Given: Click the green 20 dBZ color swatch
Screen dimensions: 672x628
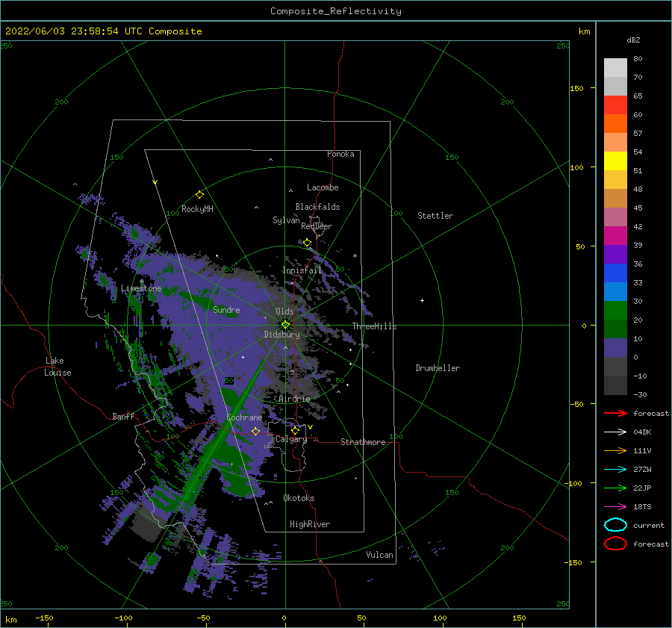Looking at the screenshot, I should coord(615,311).
